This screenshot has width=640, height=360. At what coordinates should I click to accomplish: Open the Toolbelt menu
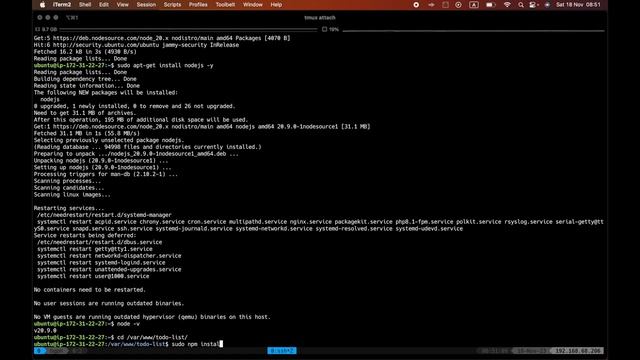pyautogui.click(x=225, y=5)
